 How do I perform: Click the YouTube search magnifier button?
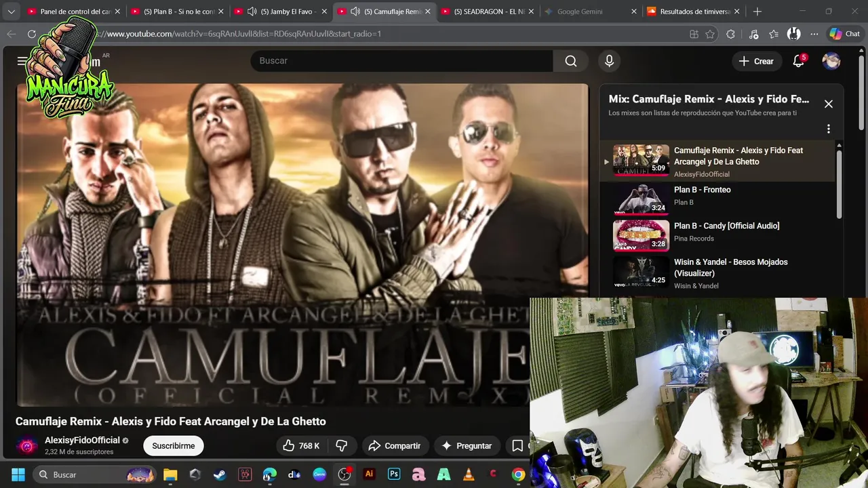pyautogui.click(x=571, y=61)
